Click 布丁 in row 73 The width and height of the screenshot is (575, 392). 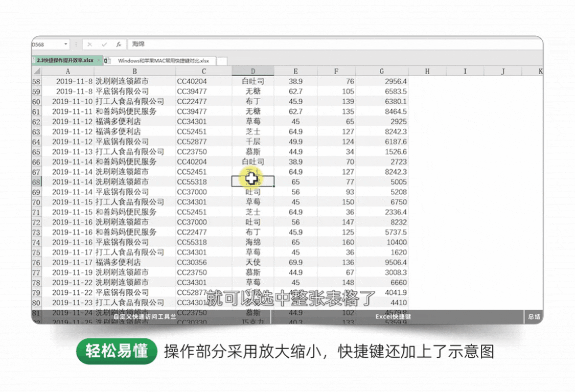pos(252,232)
